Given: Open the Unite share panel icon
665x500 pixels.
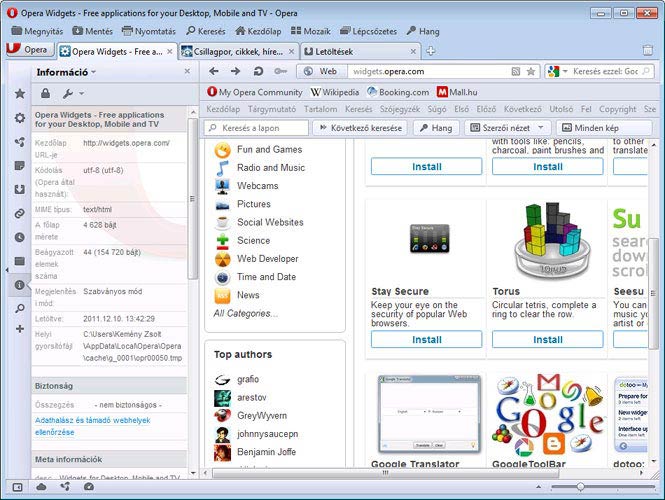Looking at the screenshot, I should pyautogui.click(x=20, y=142).
